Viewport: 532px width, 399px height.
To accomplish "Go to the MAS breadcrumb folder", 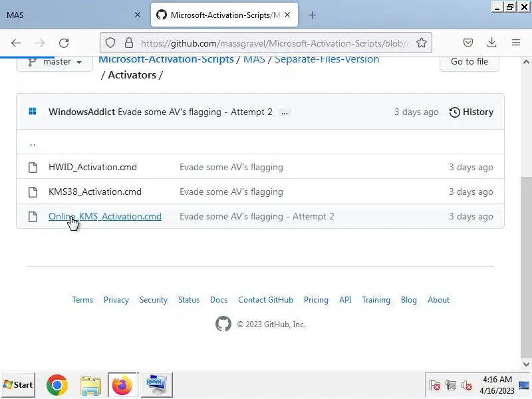I will pyautogui.click(x=254, y=59).
